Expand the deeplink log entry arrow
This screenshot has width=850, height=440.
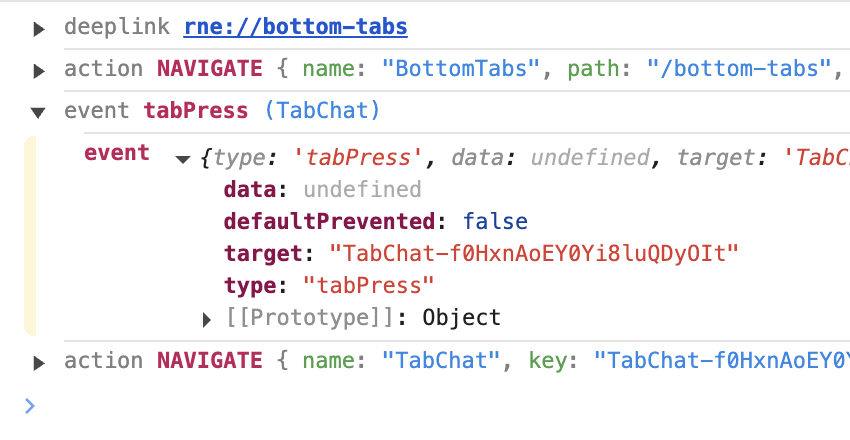(x=39, y=28)
